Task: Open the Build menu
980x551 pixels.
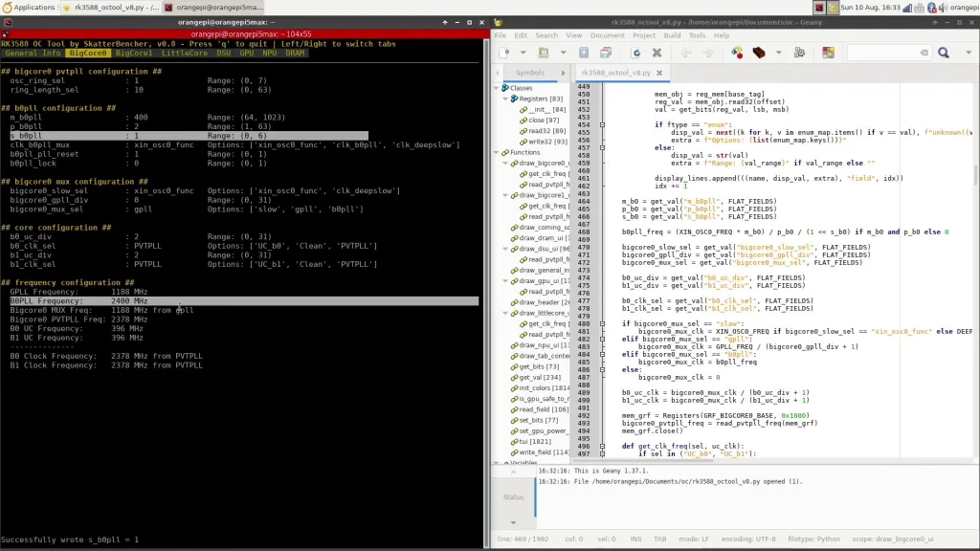Action: coord(672,35)
